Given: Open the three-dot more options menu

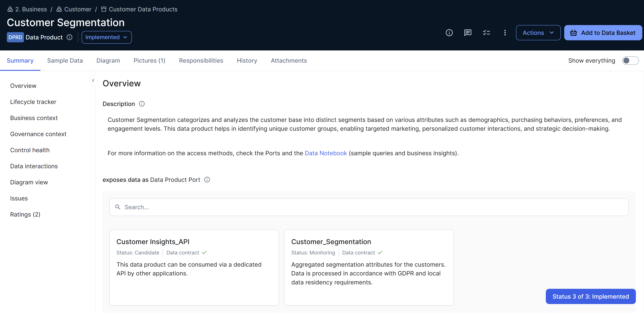Looking at the screenshot, I should click(x=505, y=33).
